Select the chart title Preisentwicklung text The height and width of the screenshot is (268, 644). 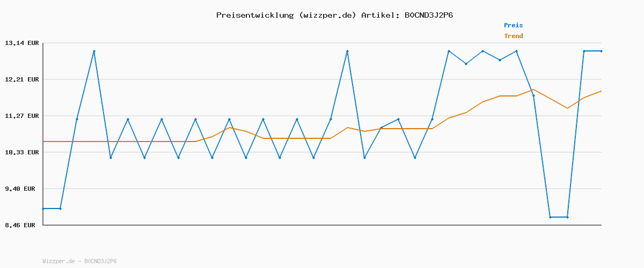[x=254, y=15]
